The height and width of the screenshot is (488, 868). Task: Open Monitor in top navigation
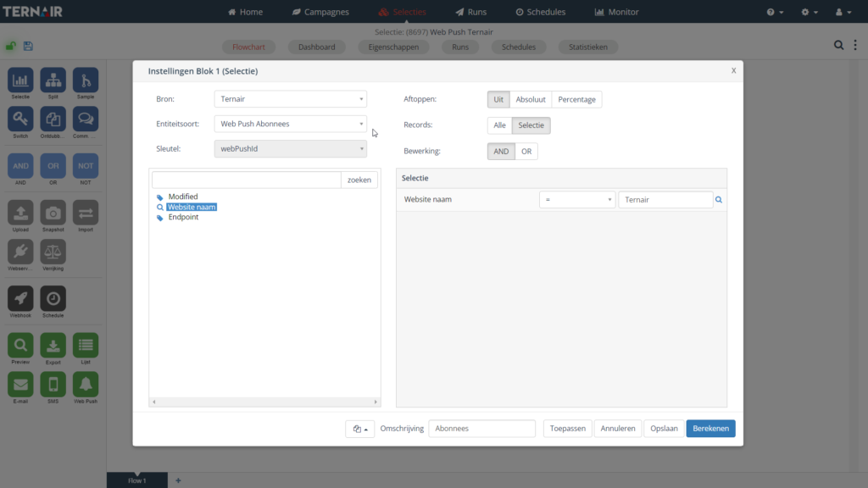coord(617,12)
